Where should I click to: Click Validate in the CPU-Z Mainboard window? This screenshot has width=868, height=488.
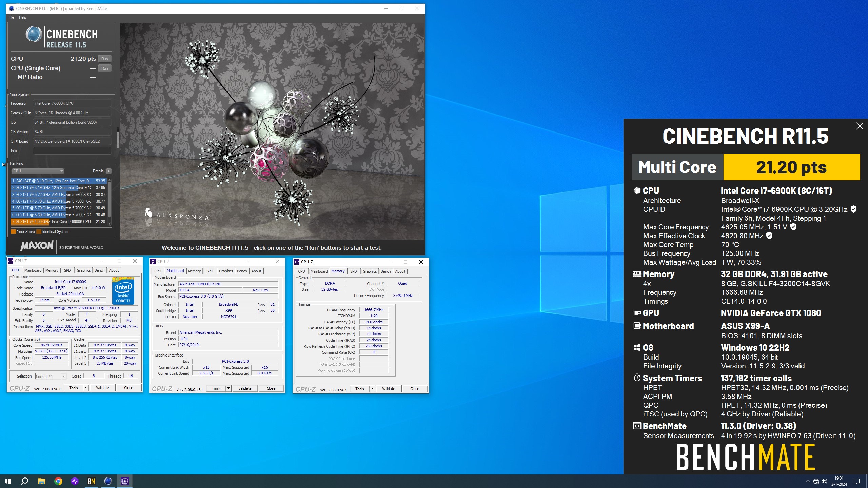tap(245, 389)
